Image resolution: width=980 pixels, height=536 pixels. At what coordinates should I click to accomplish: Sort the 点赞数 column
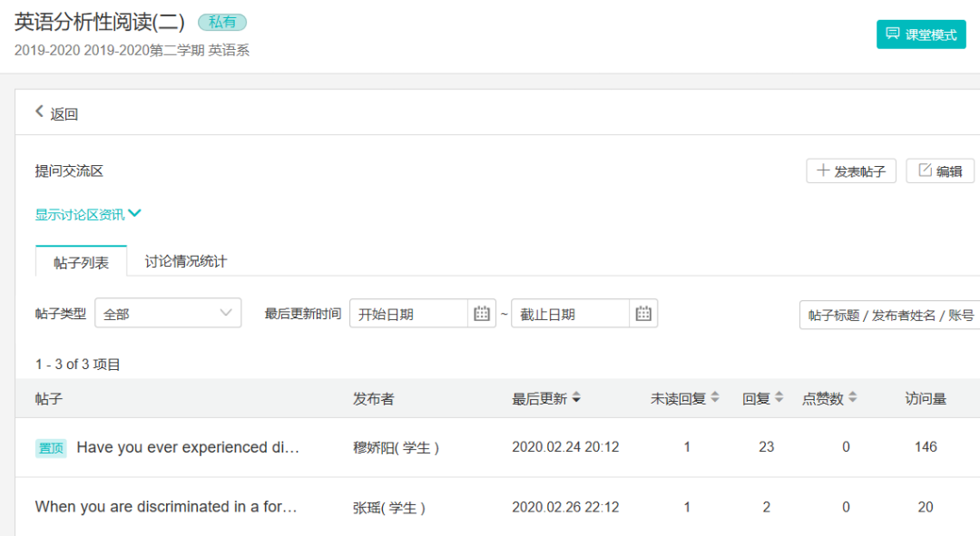[853, 398]
